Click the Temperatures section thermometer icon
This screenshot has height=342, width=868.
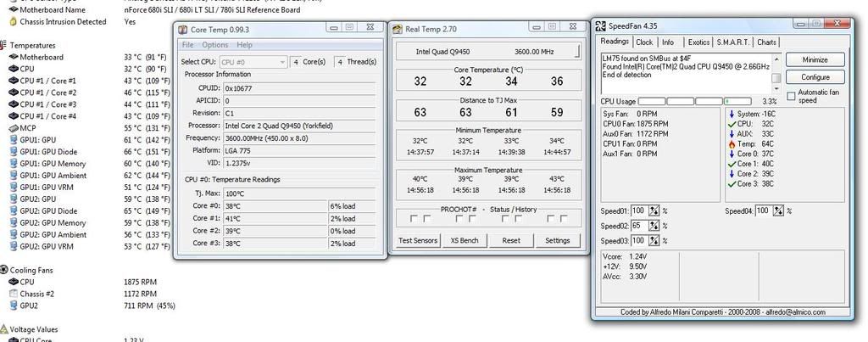coord(4,46)
